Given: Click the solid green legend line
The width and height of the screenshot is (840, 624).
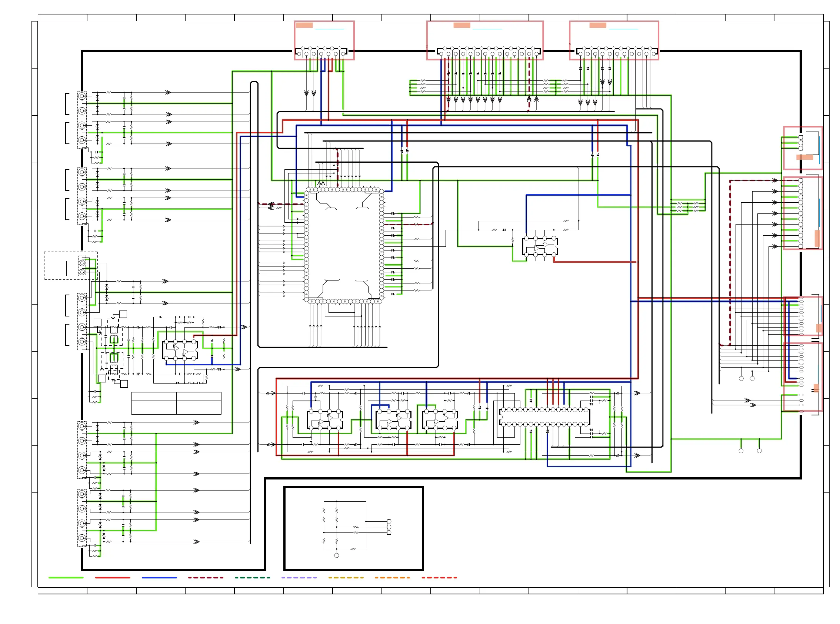Looking at the screenshot, I should point(66,578).
